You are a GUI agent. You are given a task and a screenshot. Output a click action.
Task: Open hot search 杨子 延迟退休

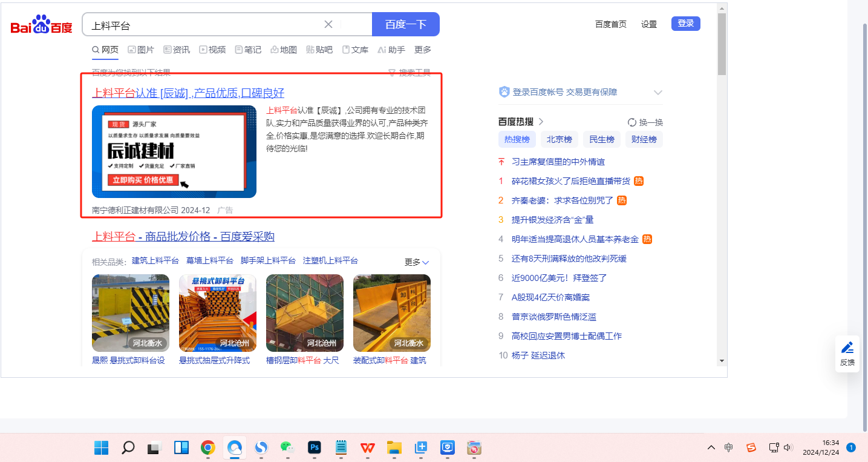(538, 355)
